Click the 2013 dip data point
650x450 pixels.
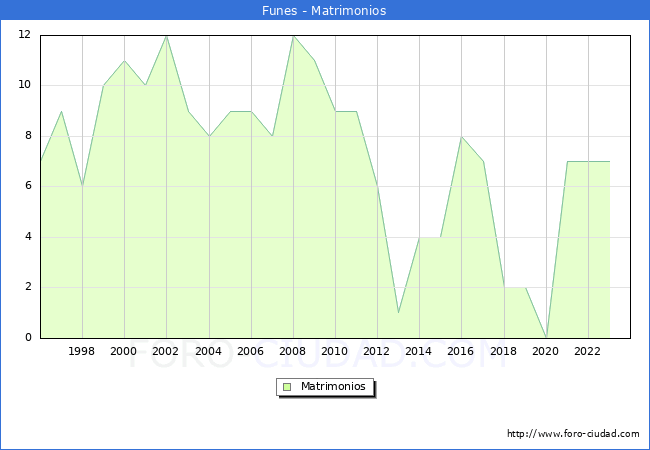tap(398, 312)
